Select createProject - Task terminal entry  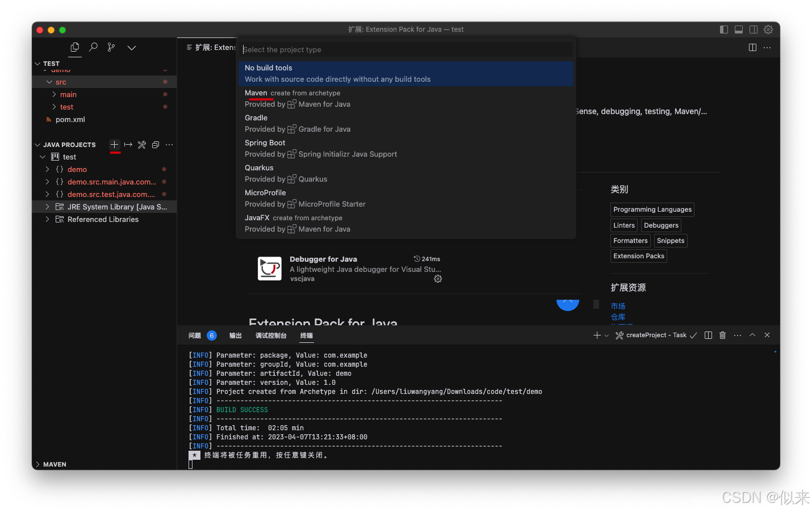click(x=656, y=335)
